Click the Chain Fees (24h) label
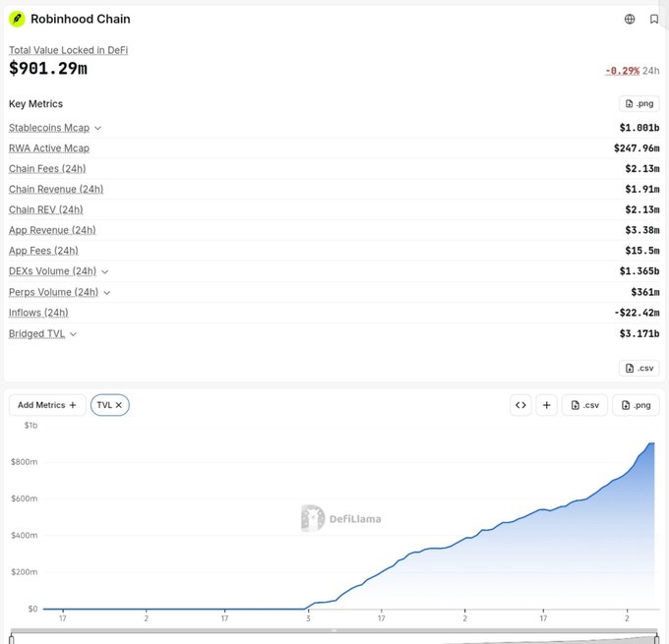The width and height of the screenshot is (669, 644). click(47, 168)
